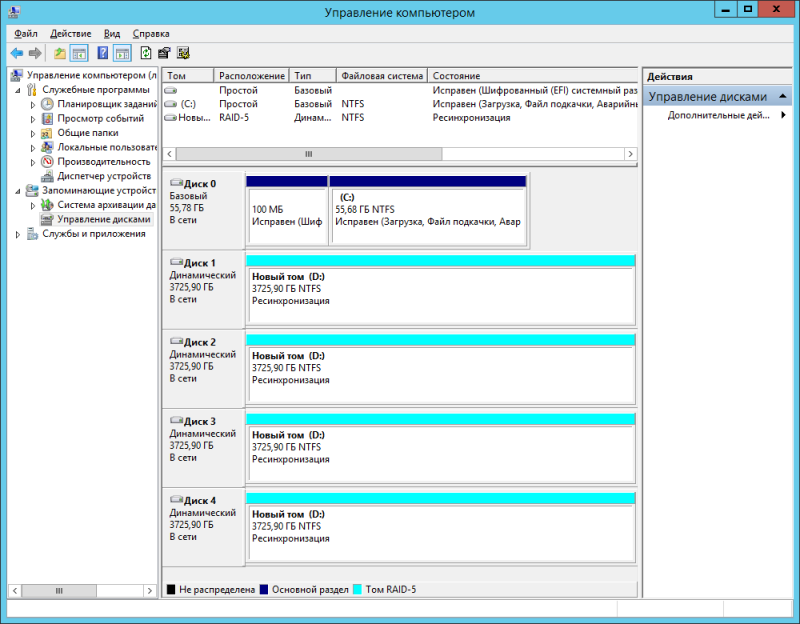The width and height of the screenshot is (800, 624).
Task: Select the Управление компьютером root node
Action: point(91,75)
